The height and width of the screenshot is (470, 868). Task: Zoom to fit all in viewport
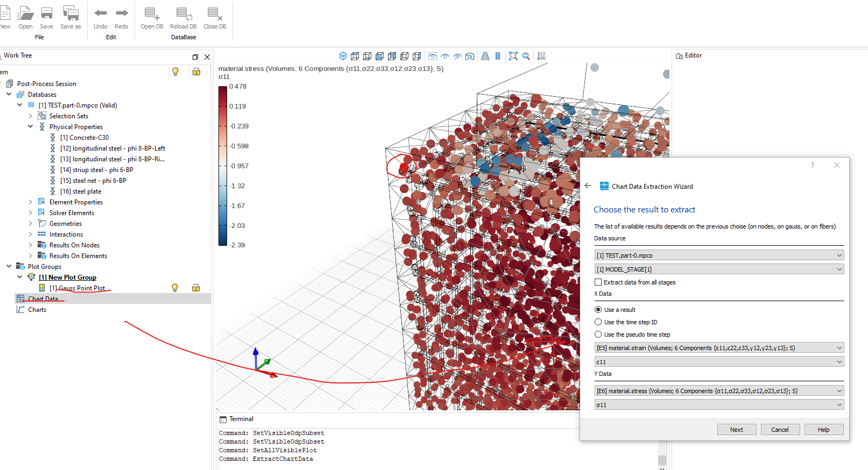[513, 56]
